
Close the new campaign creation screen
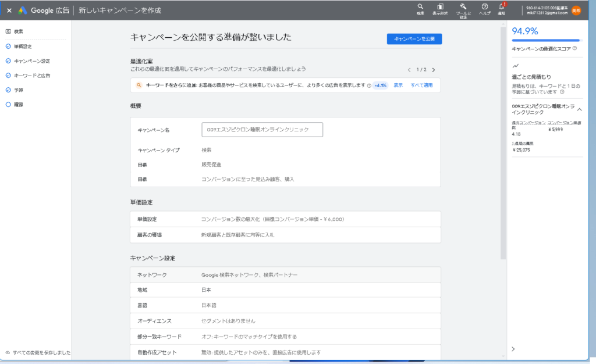[x=9, y=10]
